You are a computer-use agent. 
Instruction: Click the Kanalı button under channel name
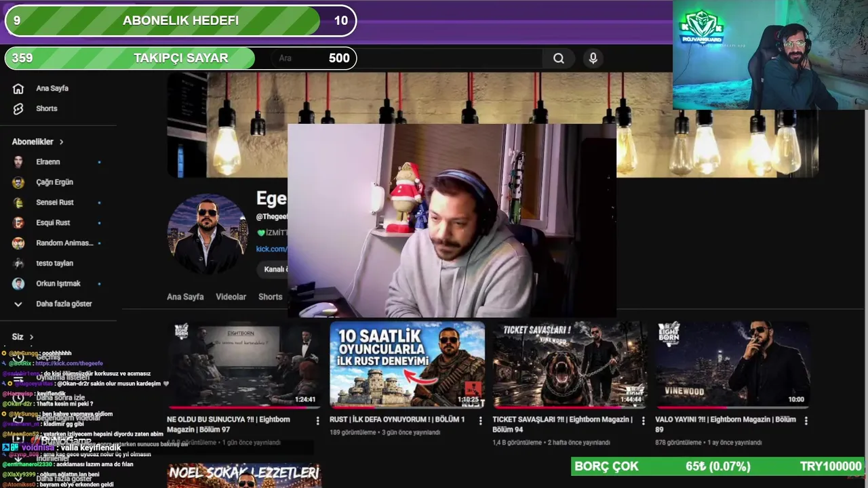pos(273,269)
